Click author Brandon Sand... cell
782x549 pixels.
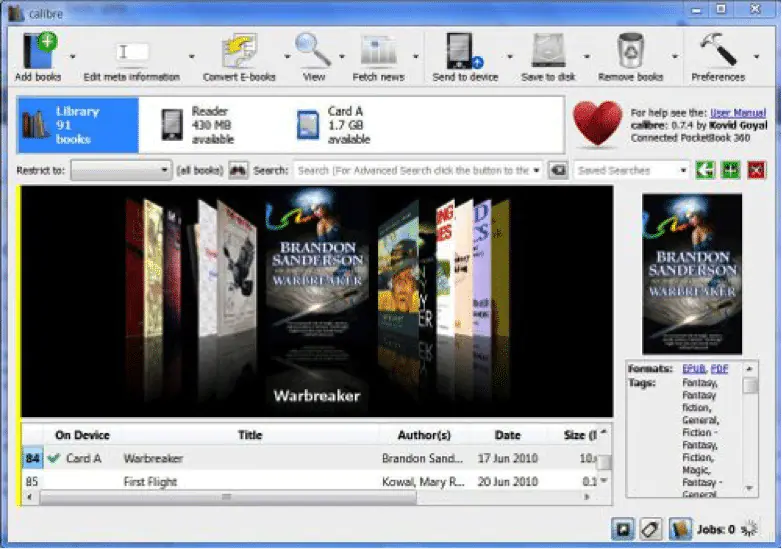coord(422,459)
